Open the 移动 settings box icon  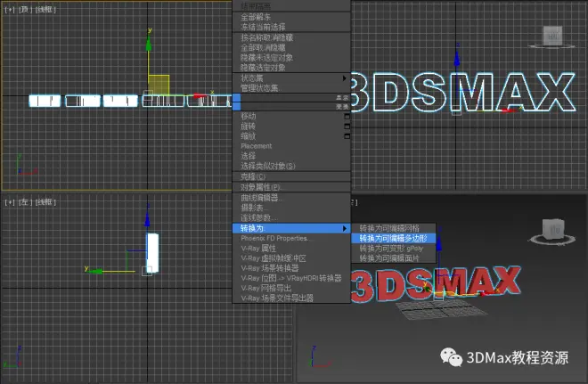(347, 116)
